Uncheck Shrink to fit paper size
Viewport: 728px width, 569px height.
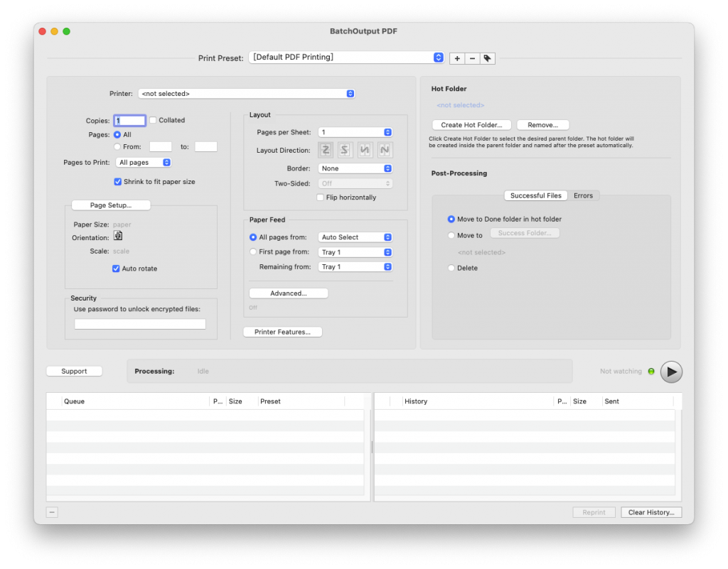click(x=118, y=182)
